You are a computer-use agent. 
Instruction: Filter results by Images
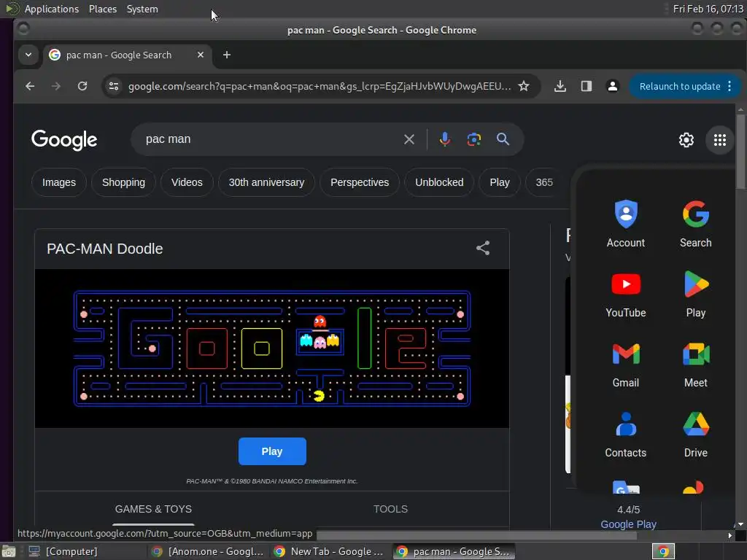click(x=59, y=182)
